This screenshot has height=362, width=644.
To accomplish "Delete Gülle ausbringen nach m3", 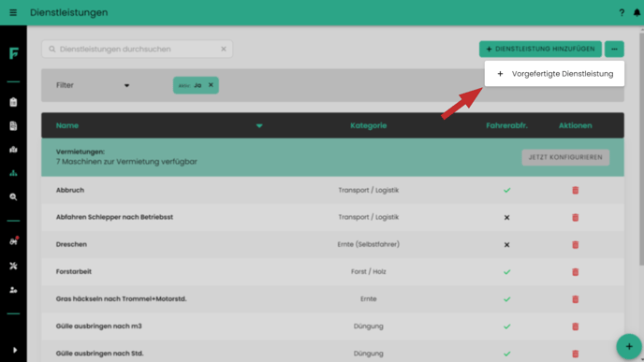I will (x=575, y=326).
